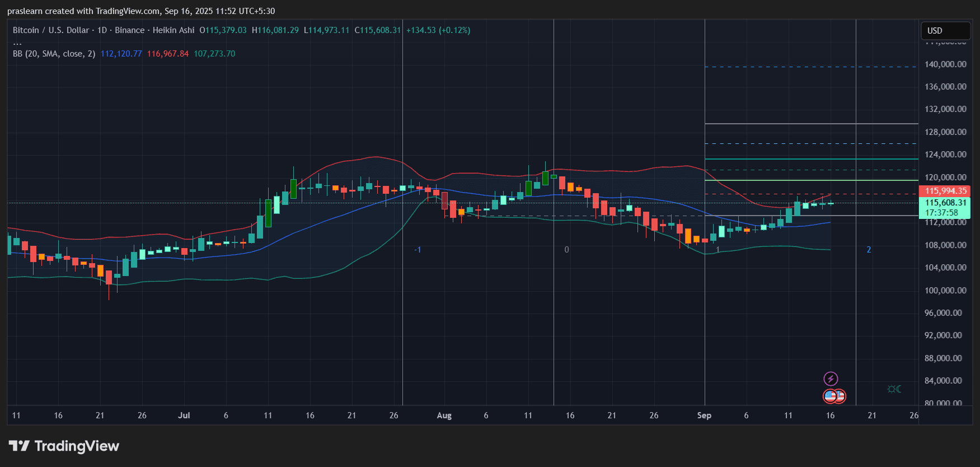Click the "Sep" label on the time axis
The width and height of the screenshot is (980, 467).
click(704, 415)
